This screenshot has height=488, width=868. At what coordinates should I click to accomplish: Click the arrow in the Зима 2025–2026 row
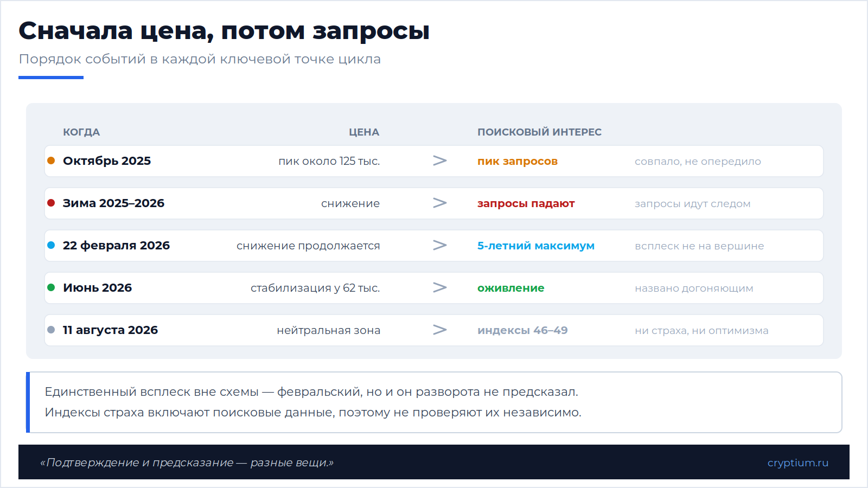click(x=440, y=203)
